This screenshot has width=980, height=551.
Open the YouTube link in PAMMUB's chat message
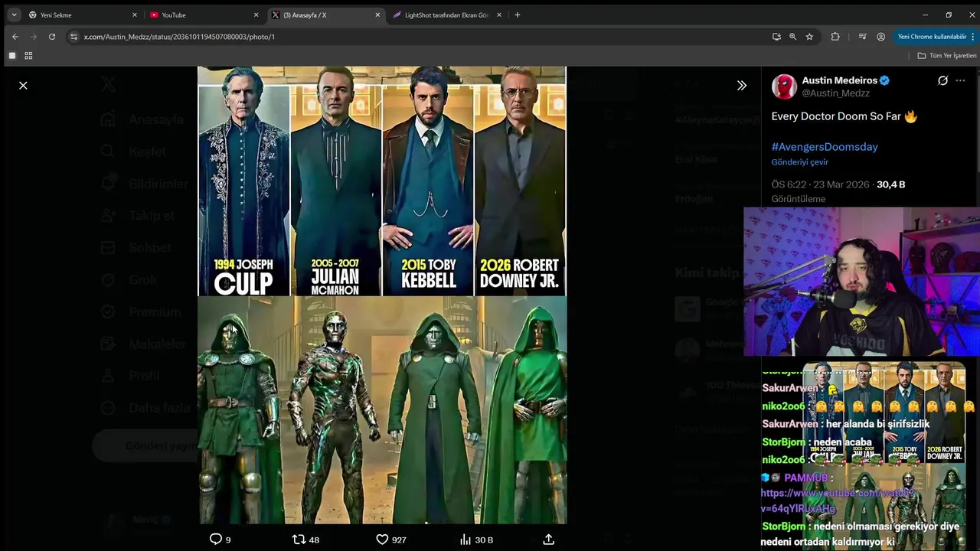click(838, 500)
